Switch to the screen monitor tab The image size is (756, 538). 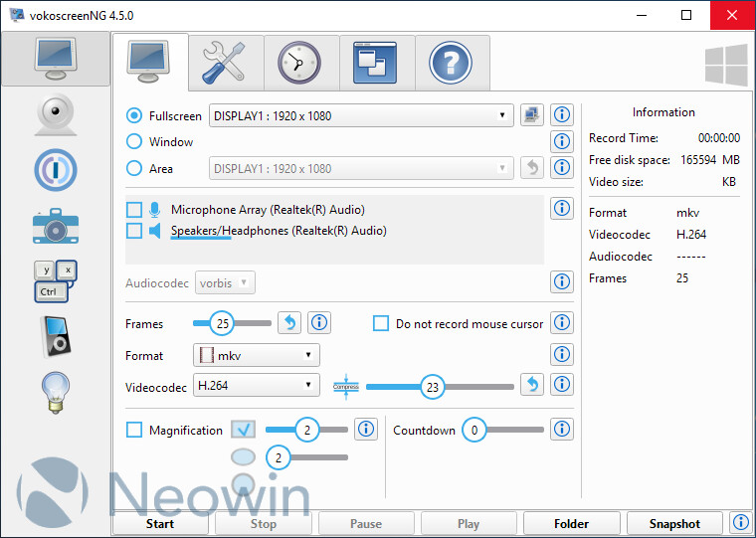(149, 62)
